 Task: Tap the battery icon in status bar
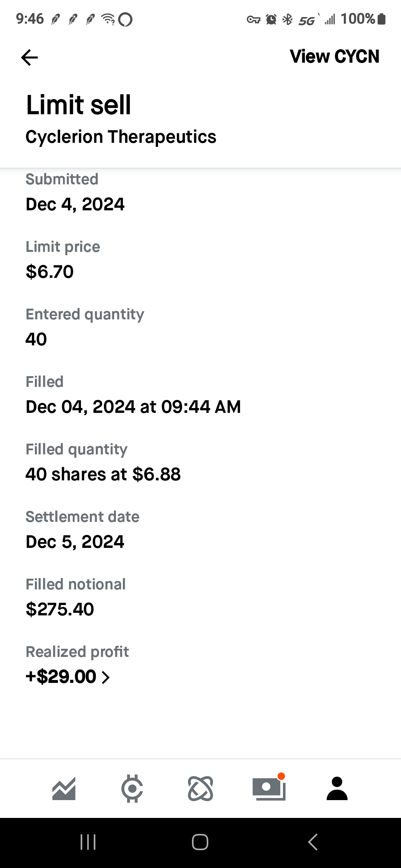click(381, 19)
